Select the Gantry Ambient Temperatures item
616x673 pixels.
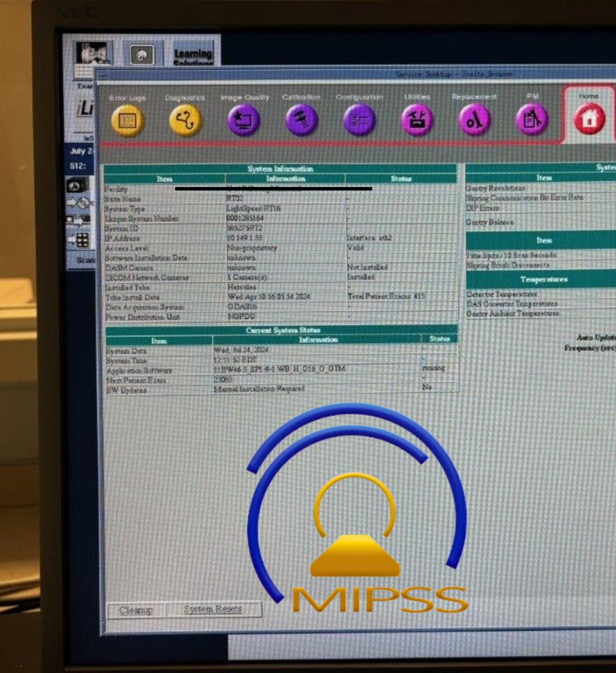tap(513, 314)
